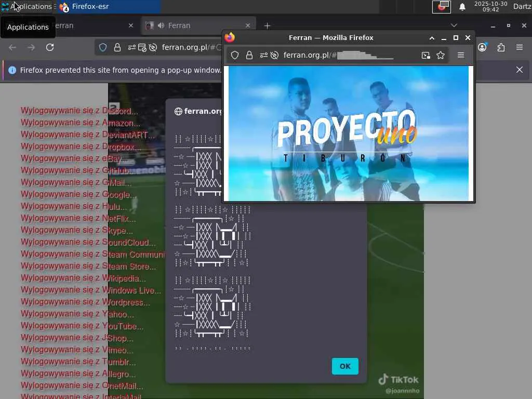This screenshot has height=399, width=532.
Task: Click the 'Wylogowywanie się z Tumblr...' line
Action: pyautogui.click(x=78, y=362)
